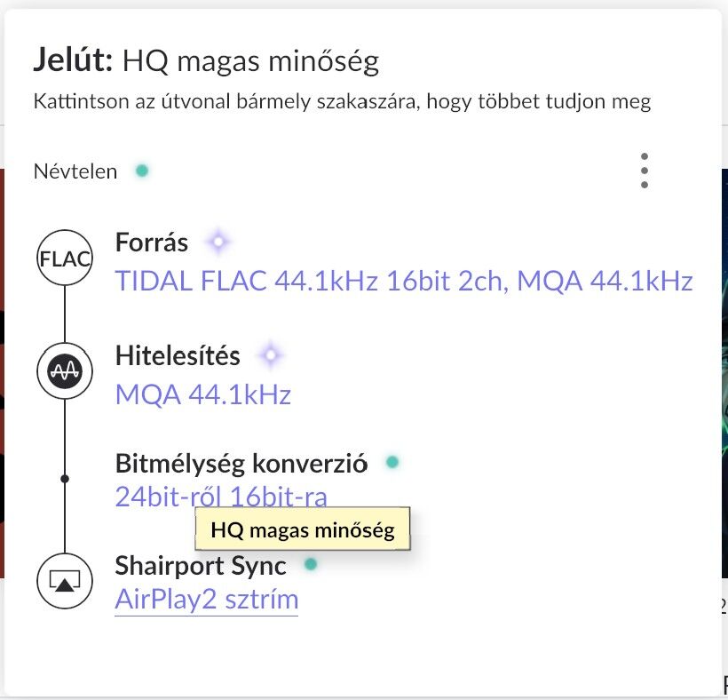
Task: Click the MQA authentication waveform icon
Action: click(65, 373)
